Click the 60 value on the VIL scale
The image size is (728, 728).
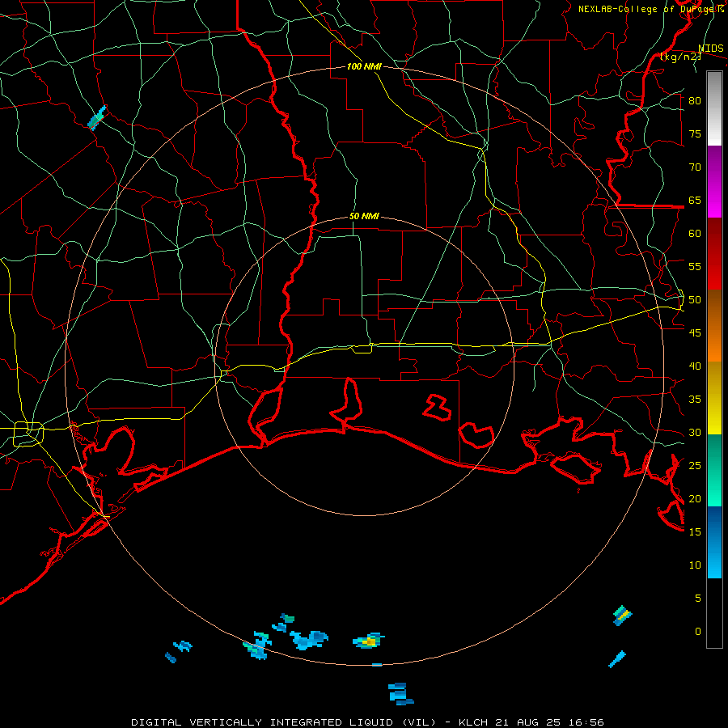[695, 234]
